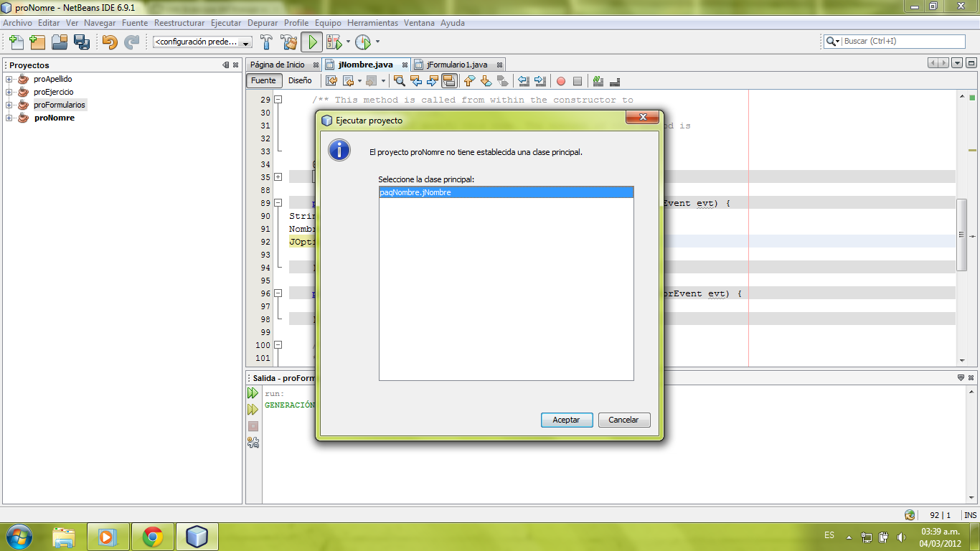The image size is (980, 551).
Task: Create a new project via New Project icon
Action: 37,42
